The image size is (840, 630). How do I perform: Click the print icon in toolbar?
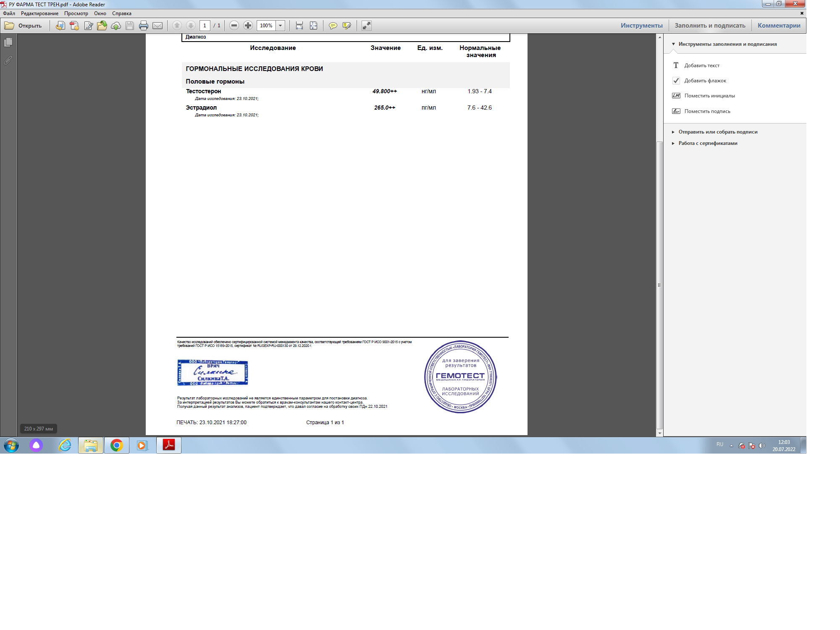pyautogui.click(x=143, y=26)
